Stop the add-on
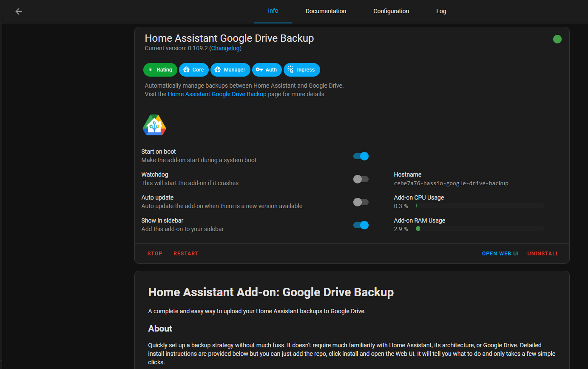588x369 pixels. click(155, 254)
